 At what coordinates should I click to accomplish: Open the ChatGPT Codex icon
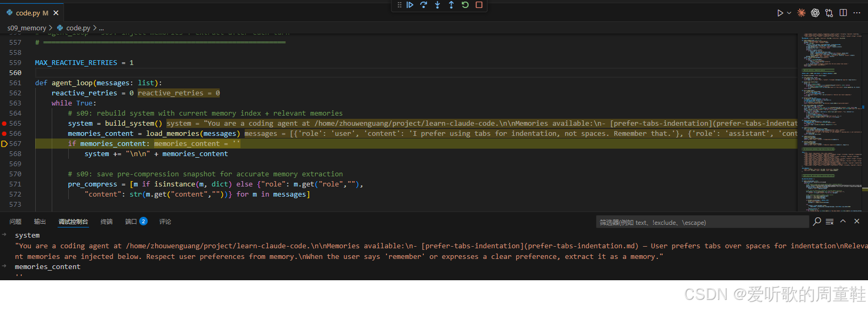(x=815, y=13)
